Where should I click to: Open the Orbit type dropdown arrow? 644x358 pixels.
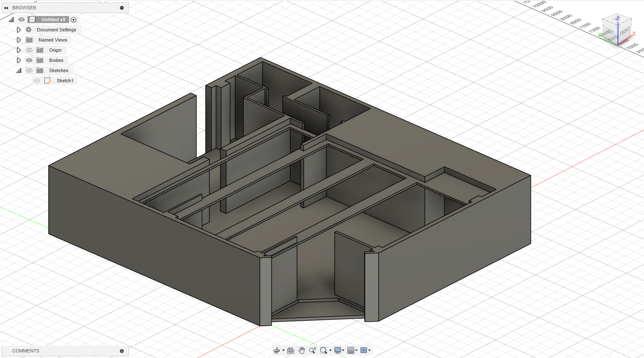coord(283,350)
